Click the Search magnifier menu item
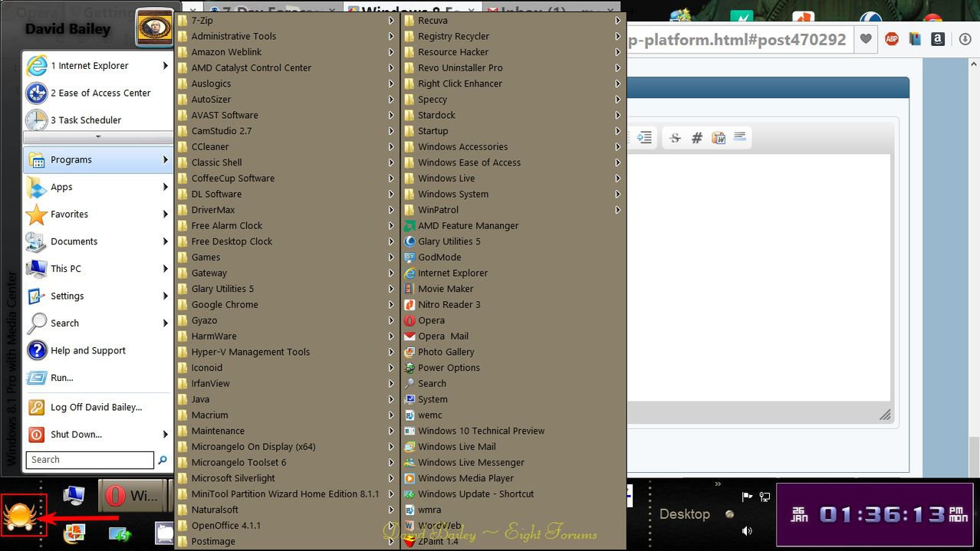 (97, 323)
